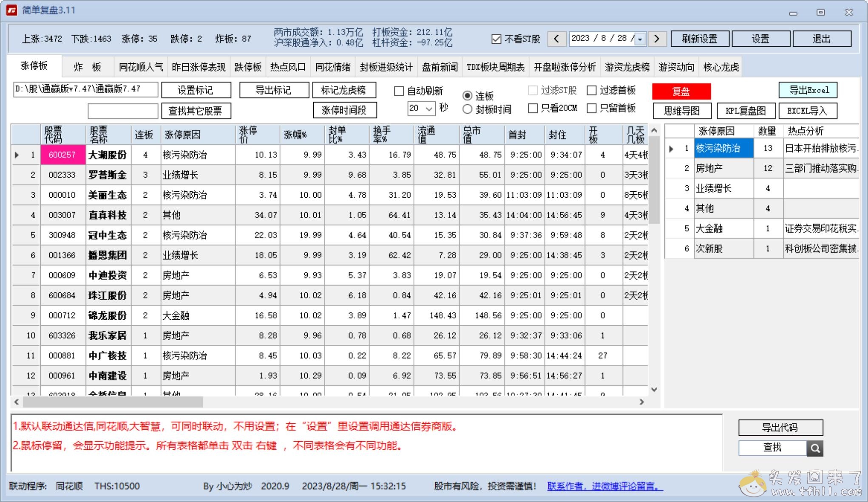Click 导出Excel button

point(808,90)
